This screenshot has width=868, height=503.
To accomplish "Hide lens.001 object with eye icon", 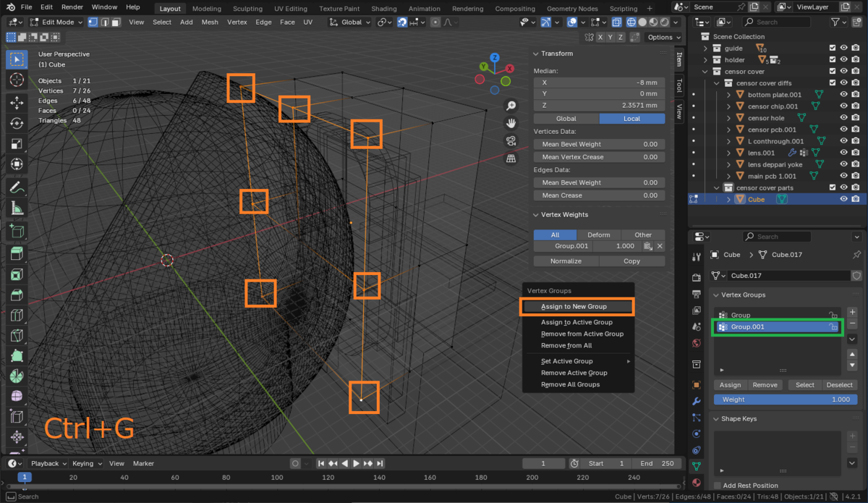I will [x=843, y=153].
